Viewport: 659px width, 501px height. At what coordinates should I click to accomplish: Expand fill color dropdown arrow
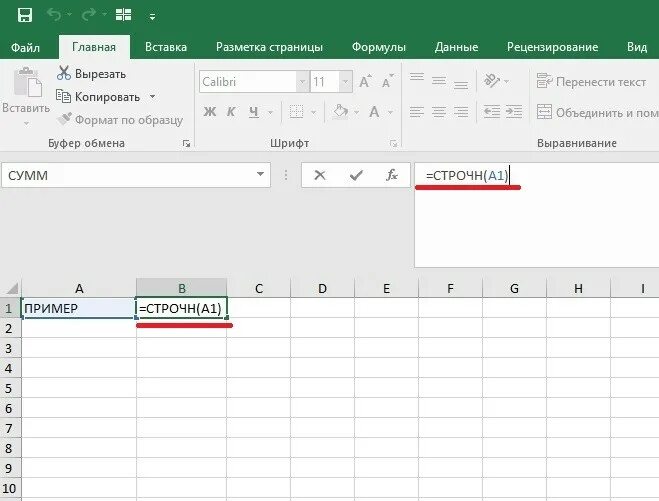356,113
